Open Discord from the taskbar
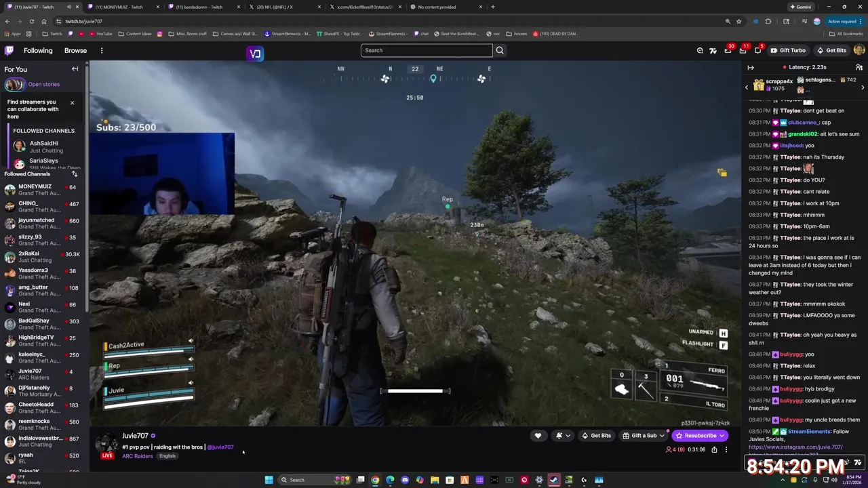Screen dimensions: 868x488 tap(405, 480)
